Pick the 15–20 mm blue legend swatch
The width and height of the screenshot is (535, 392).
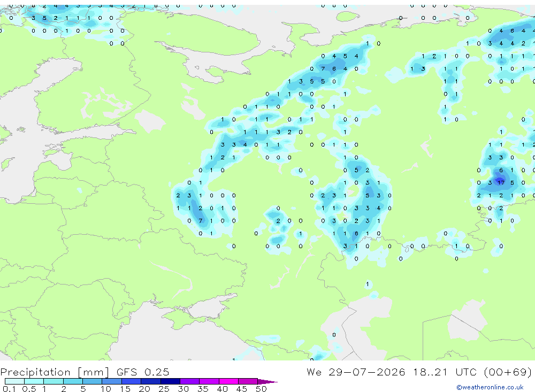(132, 381)
